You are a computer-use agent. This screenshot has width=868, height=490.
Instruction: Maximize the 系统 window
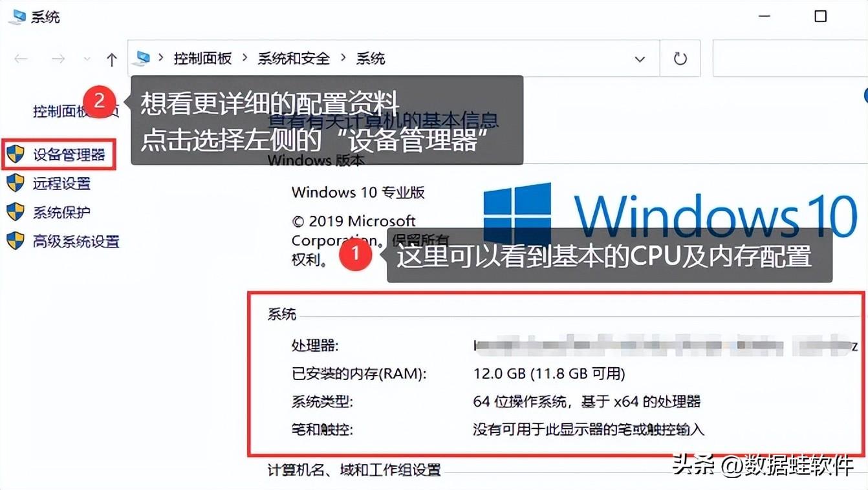pos(820,17)
